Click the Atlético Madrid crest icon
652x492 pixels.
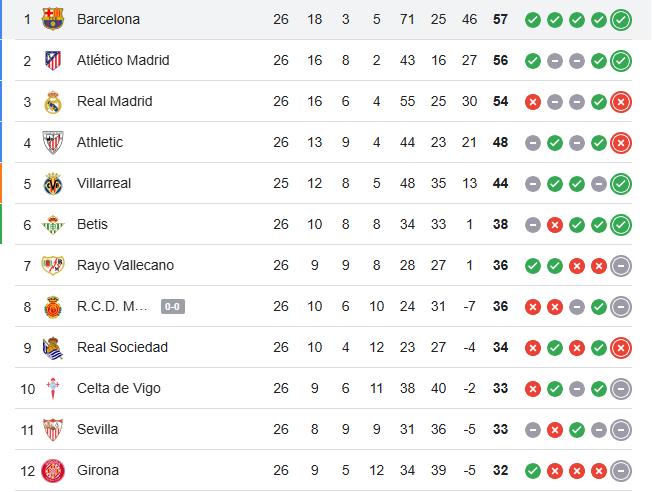pos(53,61)
